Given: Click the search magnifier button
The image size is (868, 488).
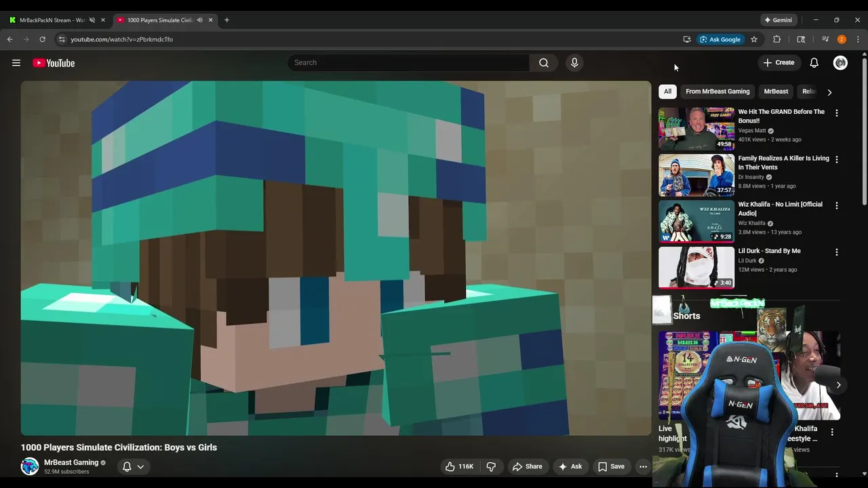Looking at the screenshot, I should pyautogui.click(x=544, y=63).
